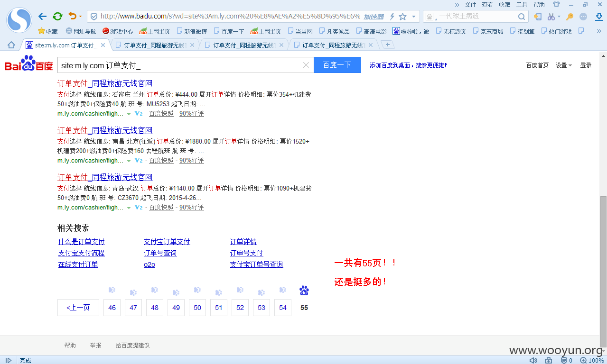
Task: Open the dropdown beside the orange restore arrow
Action: point(80,17)
